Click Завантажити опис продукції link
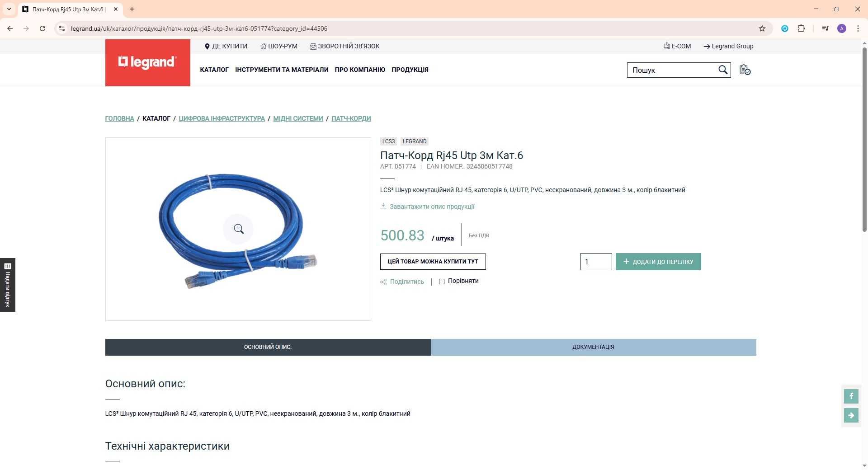The height and width of the screenshot is (470, 868). pos(432,207)
